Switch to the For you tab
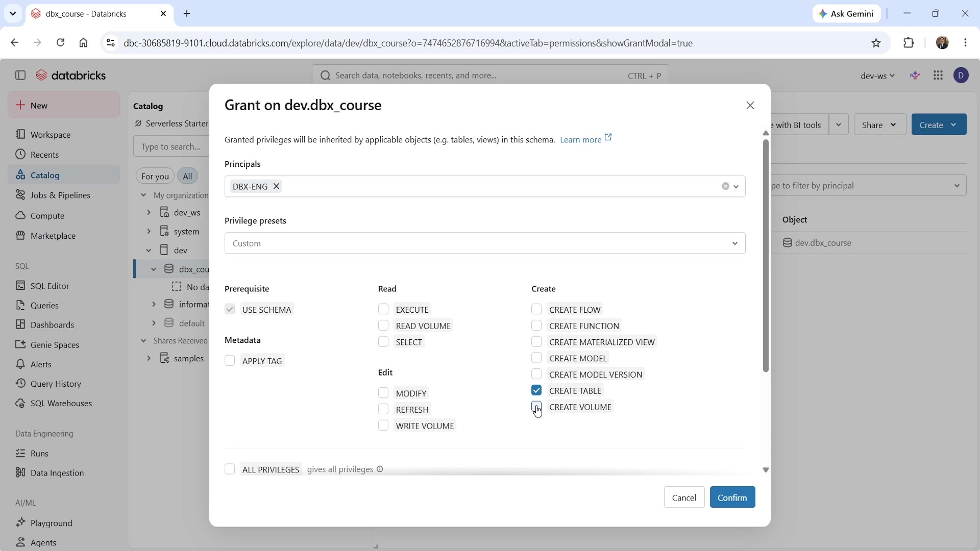Viewport: 980px width, 551px height. 155,176
